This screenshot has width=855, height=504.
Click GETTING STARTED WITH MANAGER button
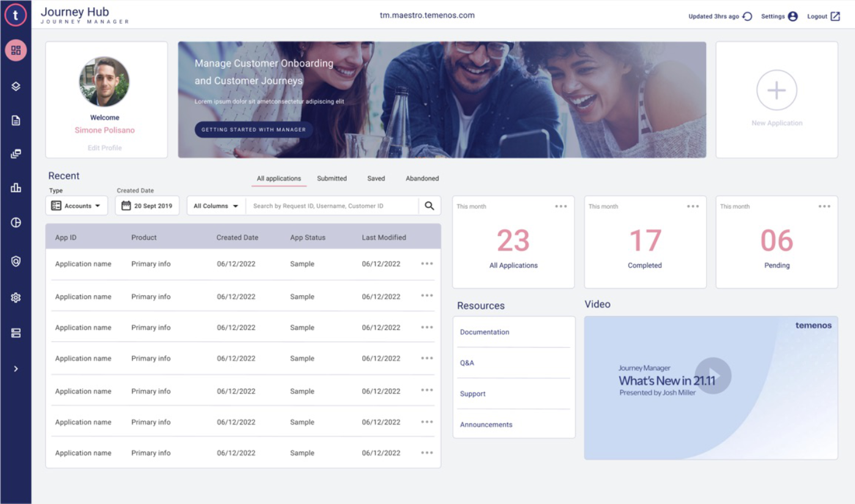253,129
